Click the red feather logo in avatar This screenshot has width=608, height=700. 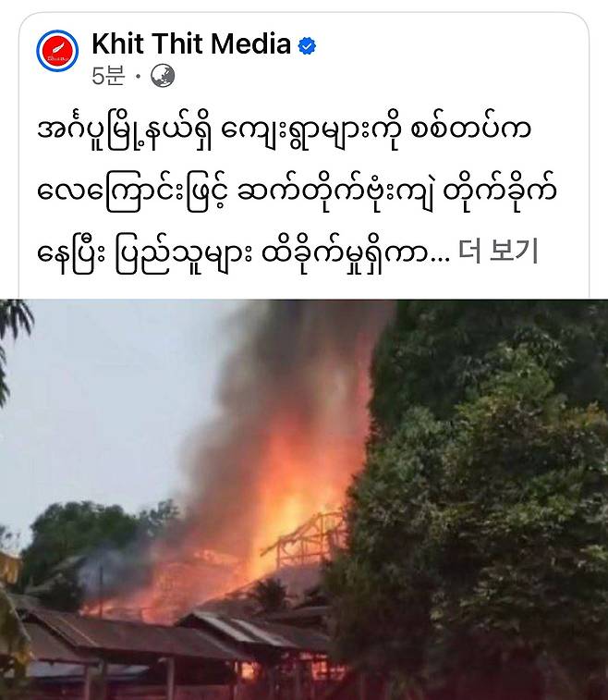(57, 51)
